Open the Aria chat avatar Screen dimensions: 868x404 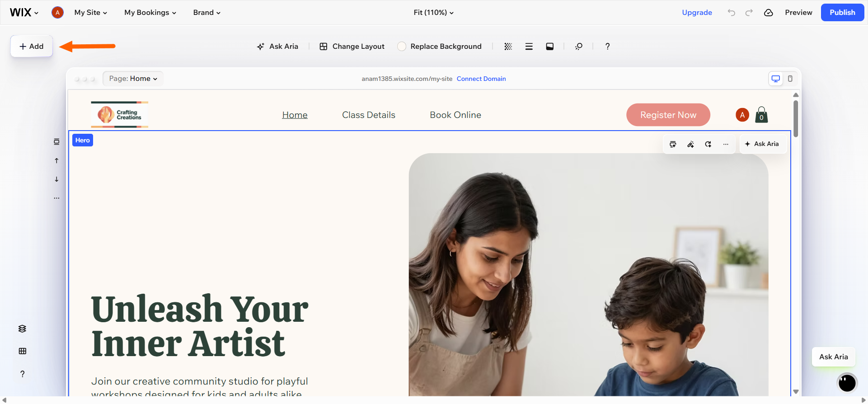[847, 383]
